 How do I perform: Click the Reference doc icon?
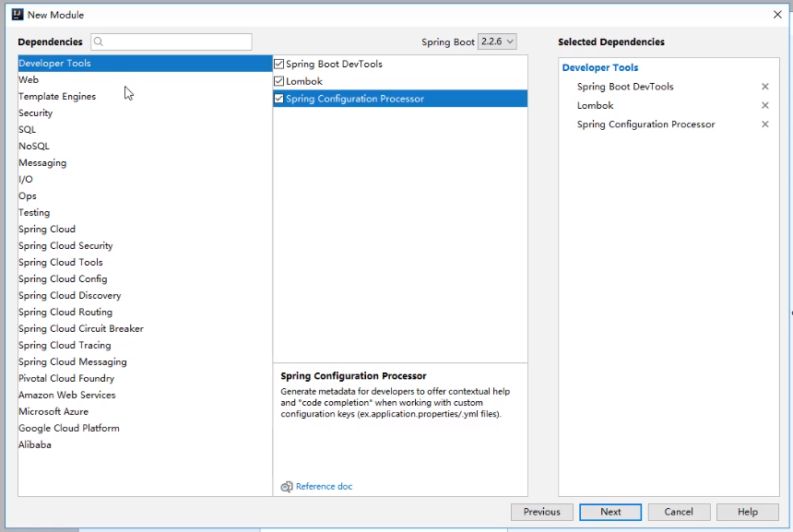tap(287, 487)
